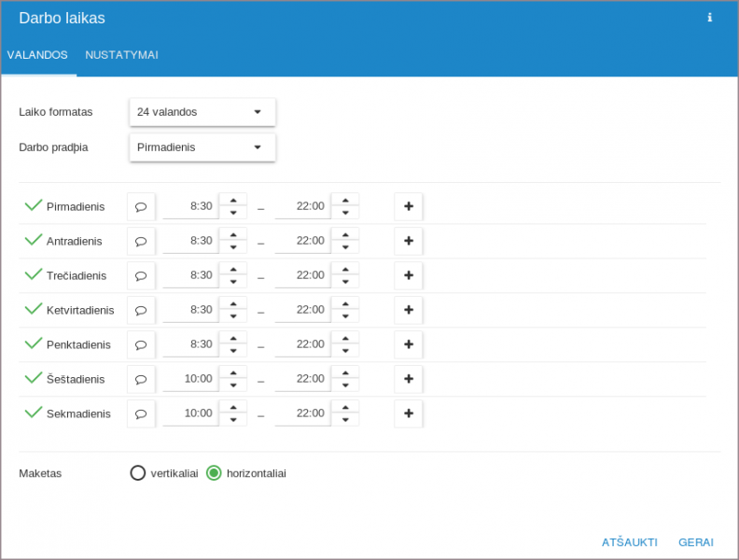This screenshot has width=739, height=560.
Task: Click the comment icon for Trečiadienis
Action: [141, 276]
